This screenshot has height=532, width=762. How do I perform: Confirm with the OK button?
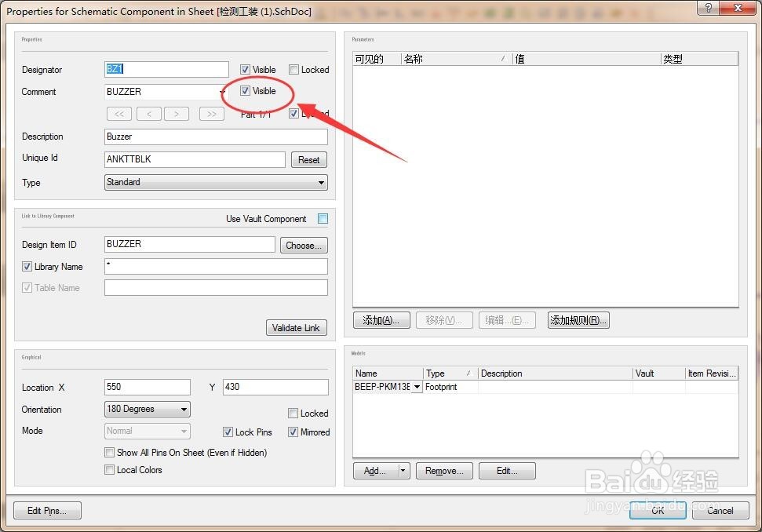coord(658,510)
